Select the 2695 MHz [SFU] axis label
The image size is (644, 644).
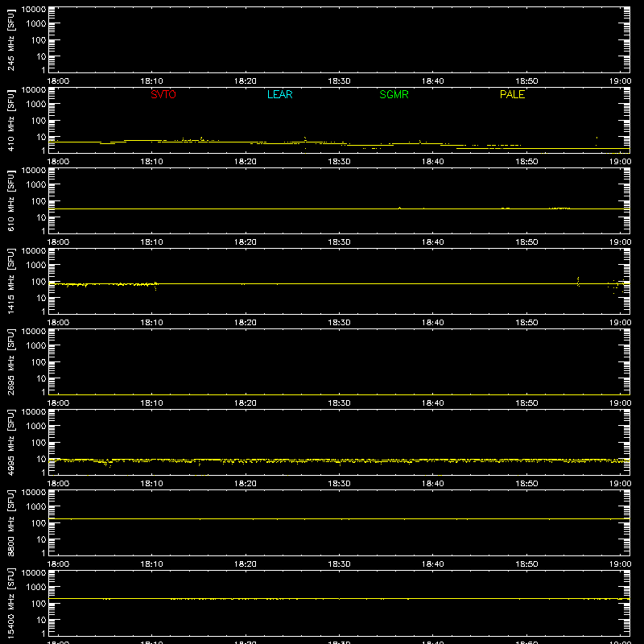coord(10,361)
